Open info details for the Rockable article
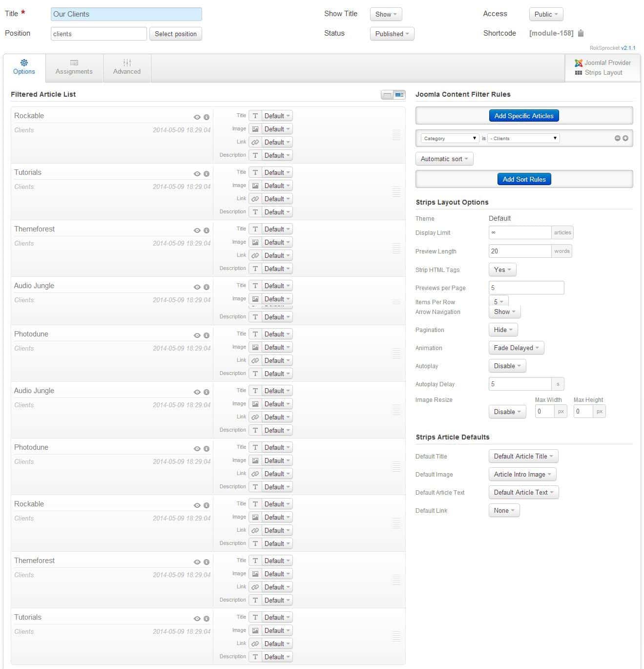The image size is (644, 669). pos(206,117)
